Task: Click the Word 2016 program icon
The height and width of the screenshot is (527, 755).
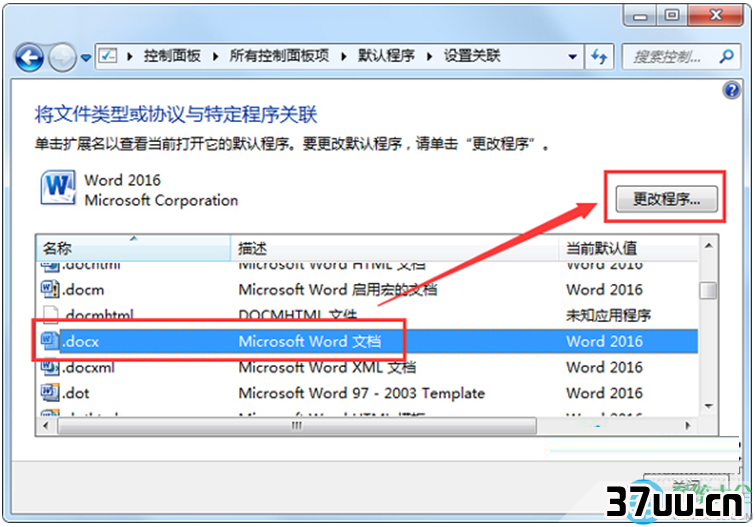Action: [58, 187]
